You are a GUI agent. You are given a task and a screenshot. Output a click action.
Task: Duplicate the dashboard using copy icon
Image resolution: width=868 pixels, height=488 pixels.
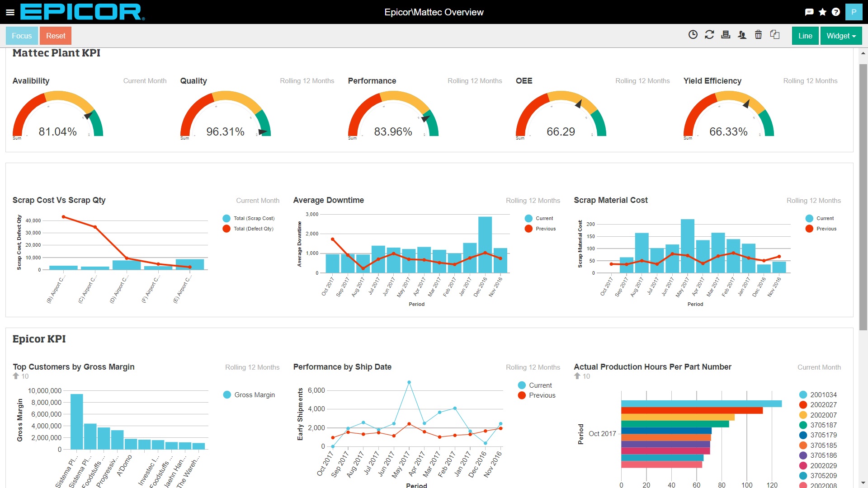point(775,34)
